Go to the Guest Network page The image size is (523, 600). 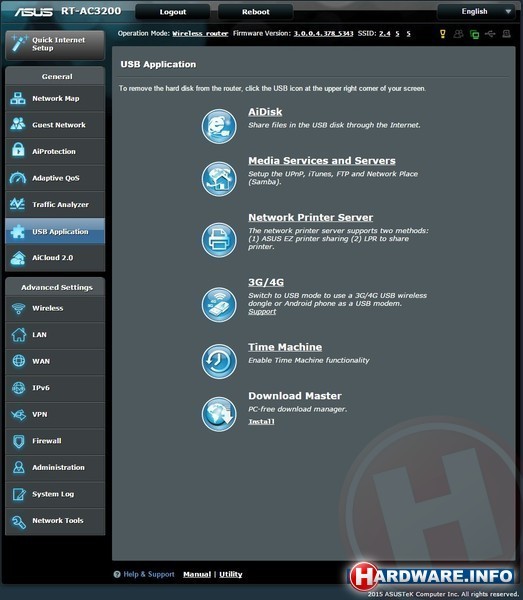coord(55,125)
